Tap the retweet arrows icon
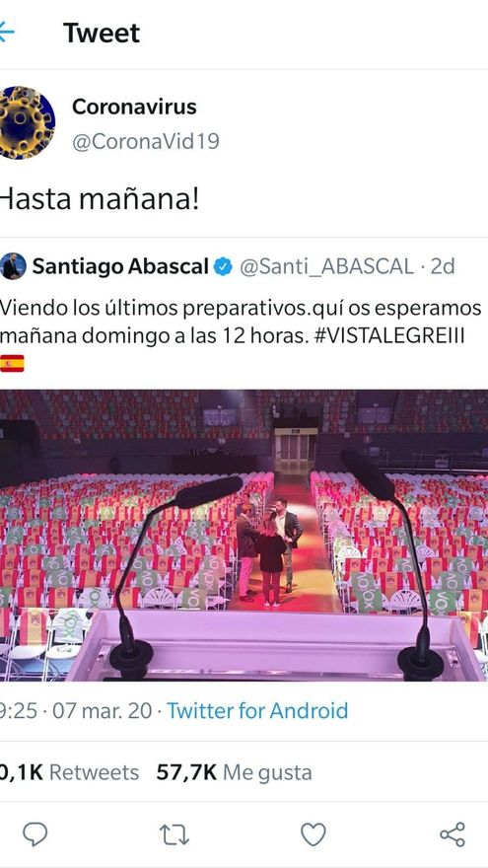The height and width of the screenshot is (868, 488). [174, 834]
